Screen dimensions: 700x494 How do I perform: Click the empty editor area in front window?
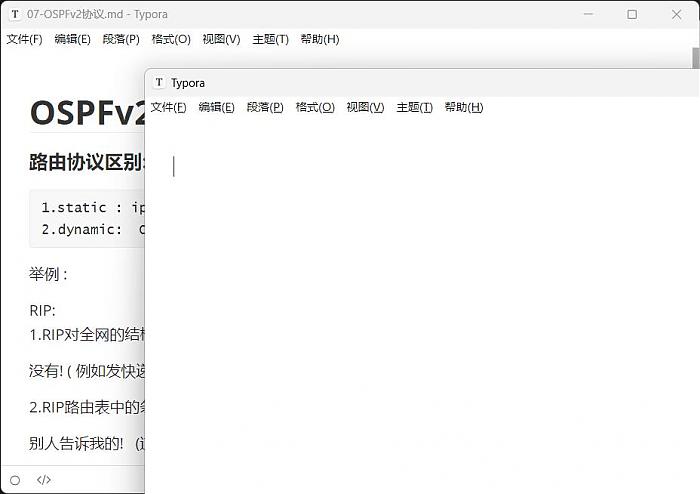click(420, 300)
